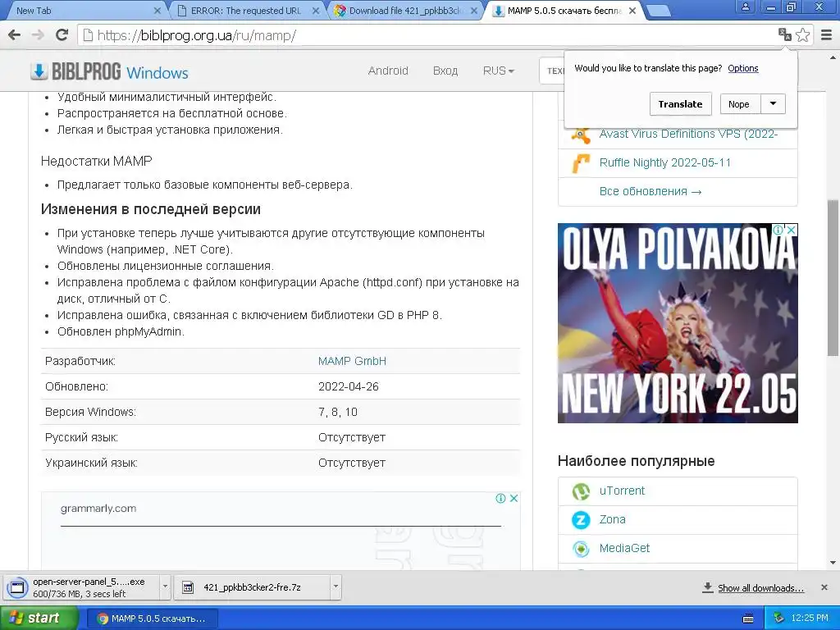
Task: Close the ERROR requested URL tab
Action: [x=316, y=10]
